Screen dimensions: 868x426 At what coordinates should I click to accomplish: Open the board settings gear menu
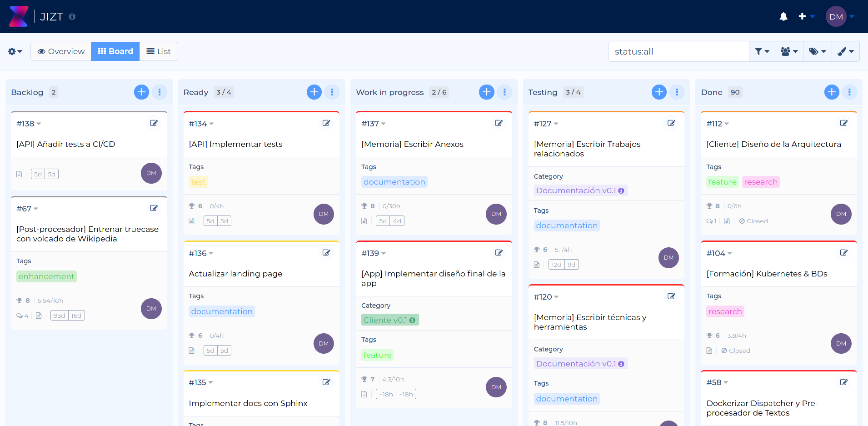[15, 51]
